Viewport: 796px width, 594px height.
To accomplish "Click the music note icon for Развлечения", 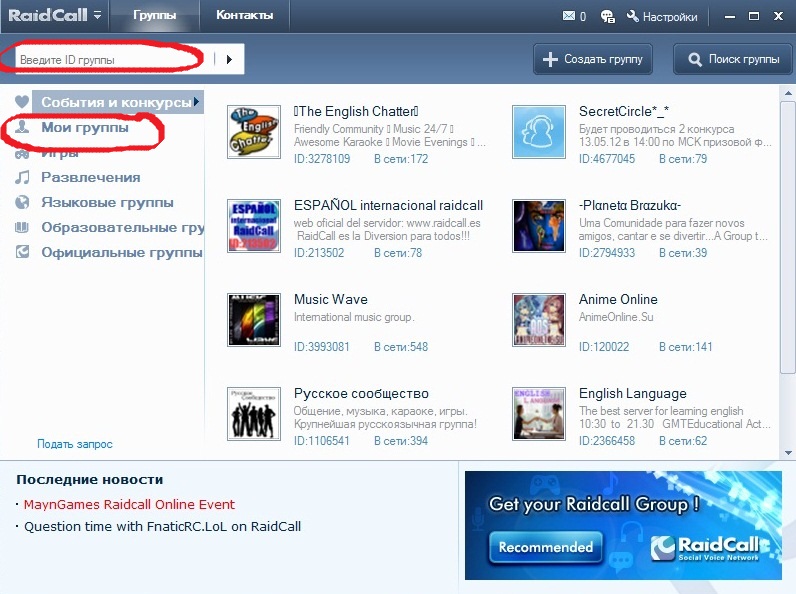I will [x=22, y=177].
